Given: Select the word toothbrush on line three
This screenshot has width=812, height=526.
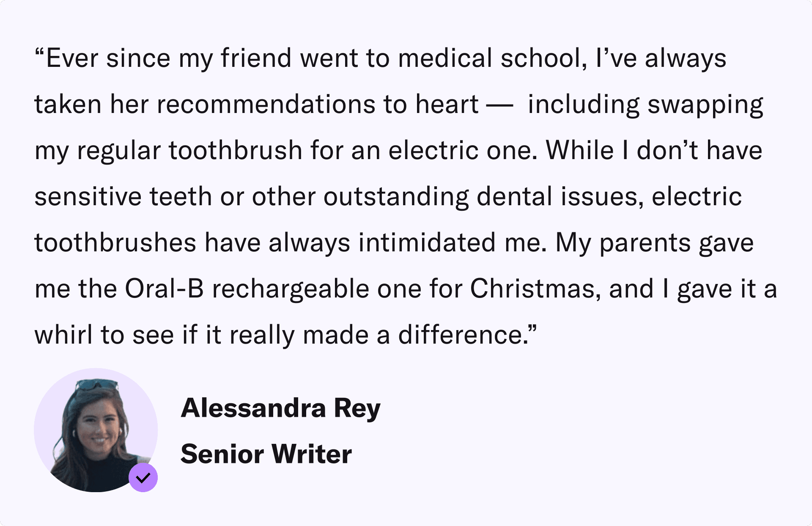Looking at the screenshot, I should (236, 151).
